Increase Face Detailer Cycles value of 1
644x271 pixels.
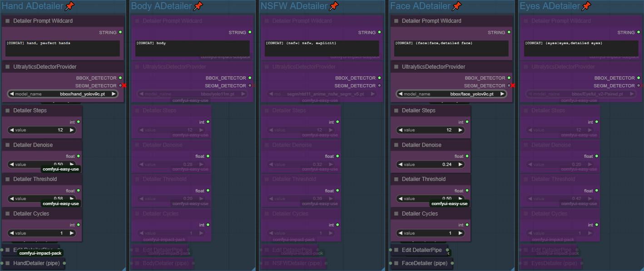click(x=460, y=233)
